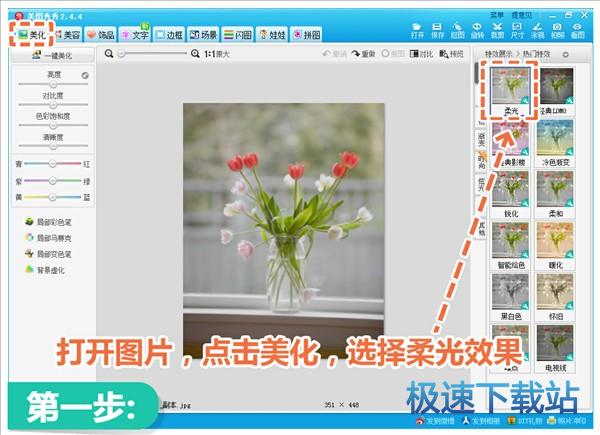Click the 紫-绿 color balance slider
The width and height of the screenshot is (600, 435).
pos(53,181)
